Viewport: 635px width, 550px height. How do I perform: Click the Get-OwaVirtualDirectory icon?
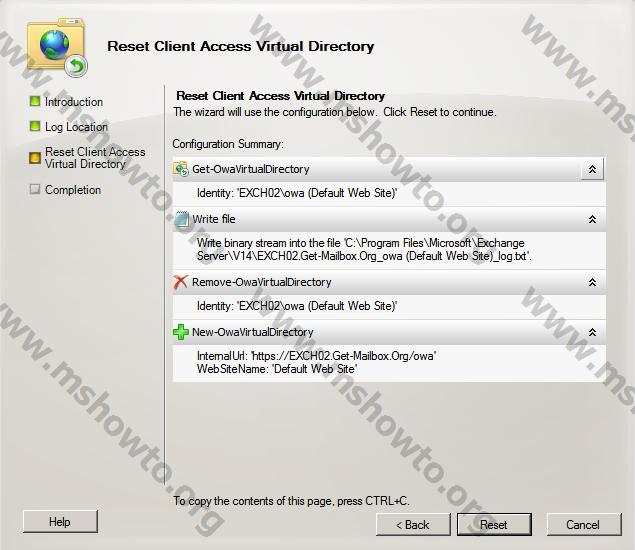181,169
